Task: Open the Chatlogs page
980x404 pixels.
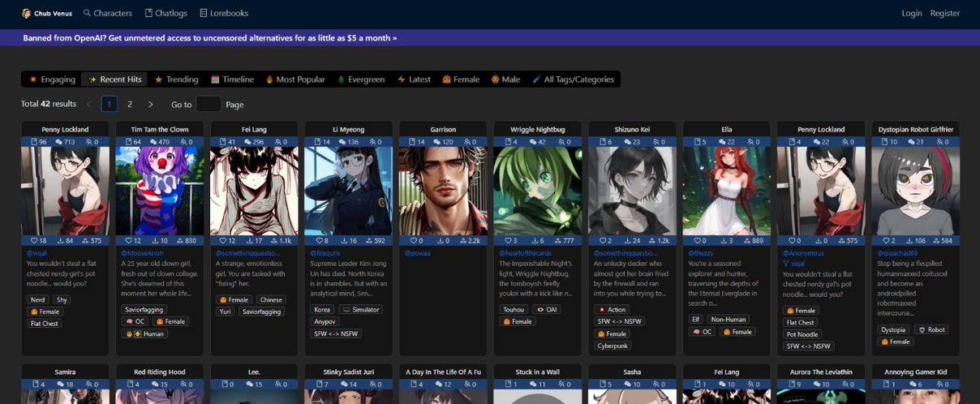Action: pos(165,13)
